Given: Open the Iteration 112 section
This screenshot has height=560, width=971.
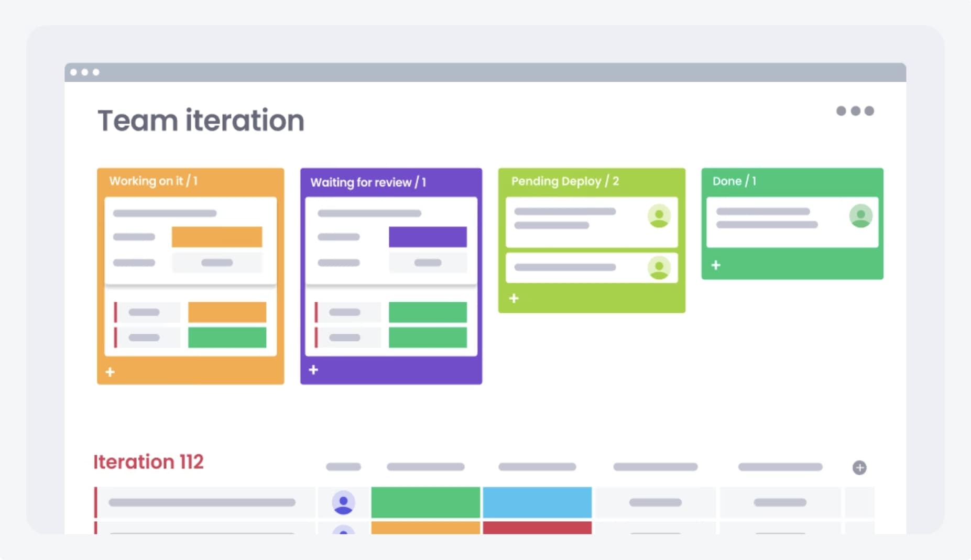Looking at the screenshot, I should pyautogui.click(x=148, y=462).
